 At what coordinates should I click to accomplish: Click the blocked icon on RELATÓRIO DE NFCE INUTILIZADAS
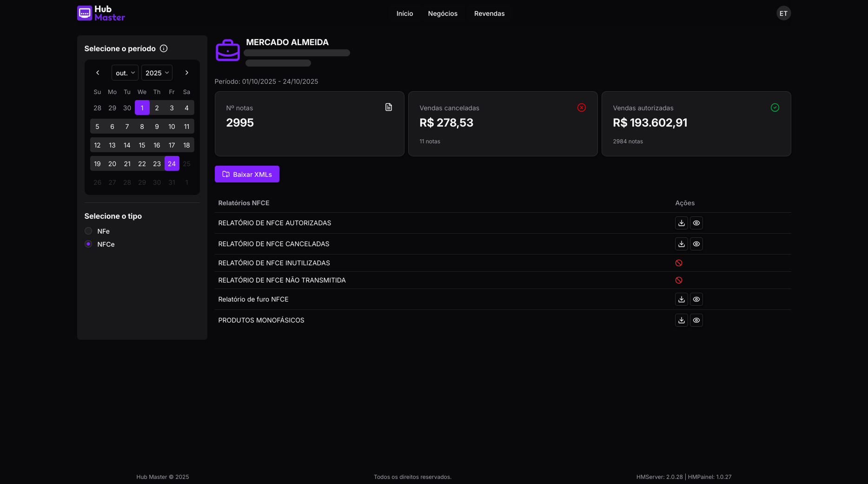pyautogui.click(x=679, y=262)
